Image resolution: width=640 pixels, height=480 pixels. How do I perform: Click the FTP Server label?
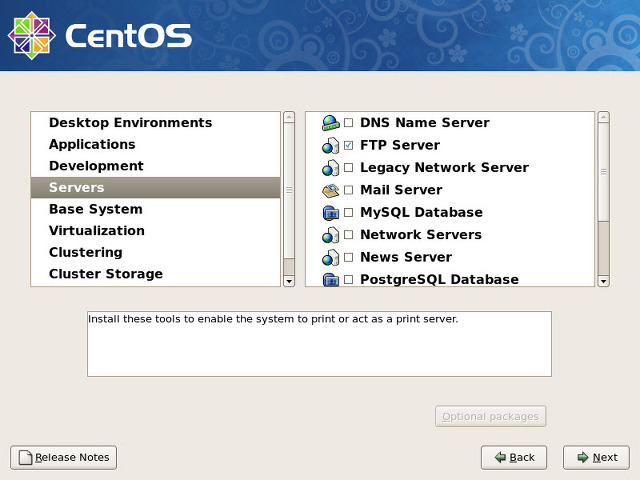[400, 145]
